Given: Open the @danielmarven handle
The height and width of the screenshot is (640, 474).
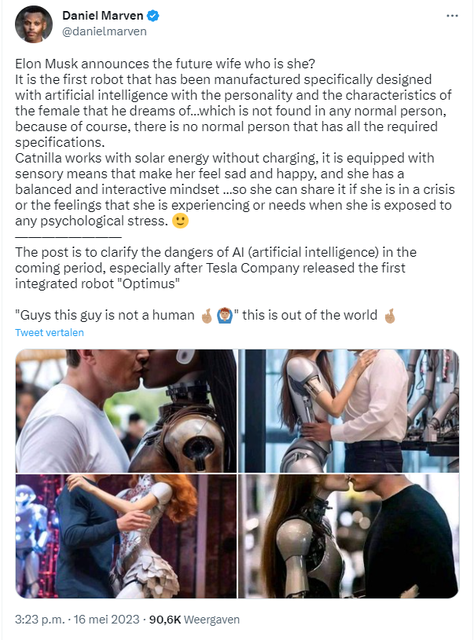Looking at the screenshot, I should (x=104, y=31).
